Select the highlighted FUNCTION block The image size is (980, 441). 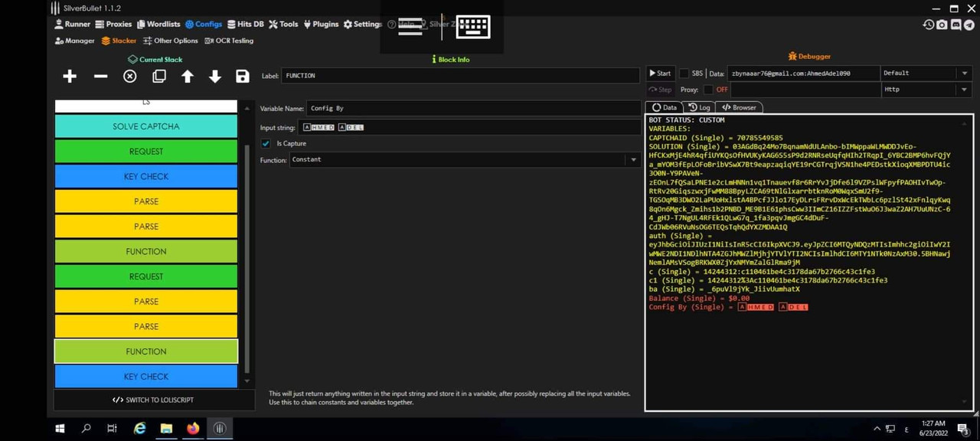coord(145,351)
